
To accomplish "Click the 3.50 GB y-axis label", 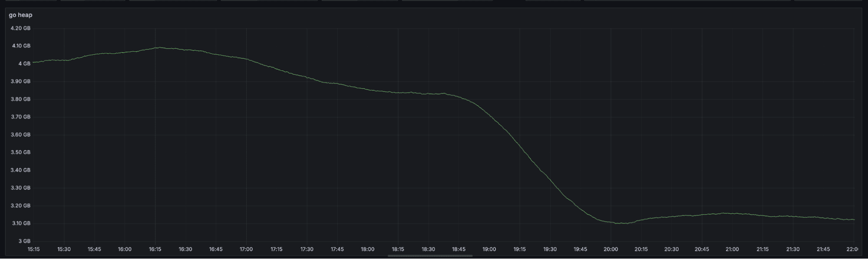I will tap(20, 152).
